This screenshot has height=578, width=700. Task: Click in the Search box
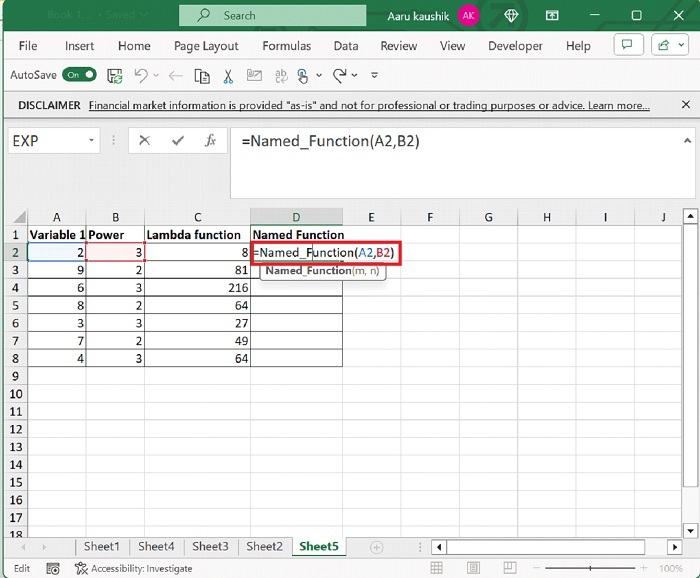click(x=272, y=16)
